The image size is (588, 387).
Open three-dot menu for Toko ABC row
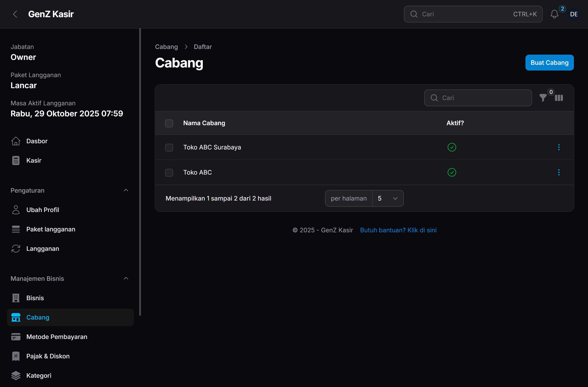[559, 172]
